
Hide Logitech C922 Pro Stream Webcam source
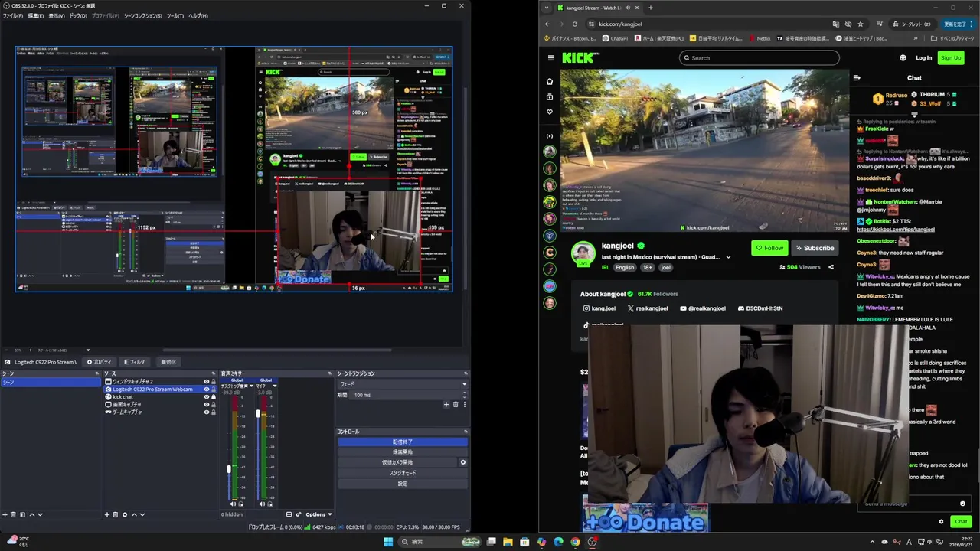click(206, 389)
